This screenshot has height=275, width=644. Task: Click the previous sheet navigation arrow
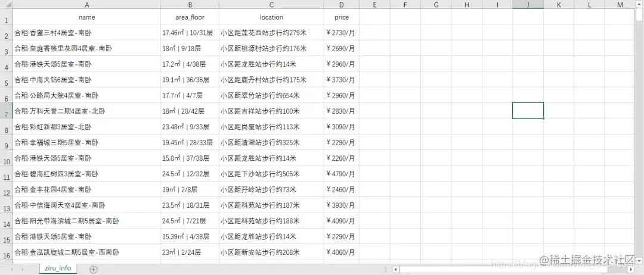click(x=11, y=269)
